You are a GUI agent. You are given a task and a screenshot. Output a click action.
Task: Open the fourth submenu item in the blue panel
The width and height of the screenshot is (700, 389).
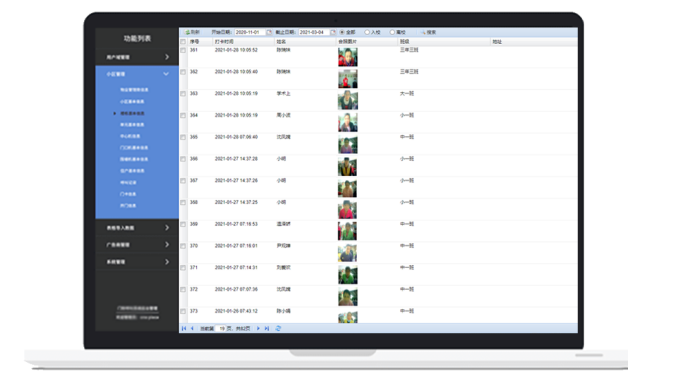(132, 125)
